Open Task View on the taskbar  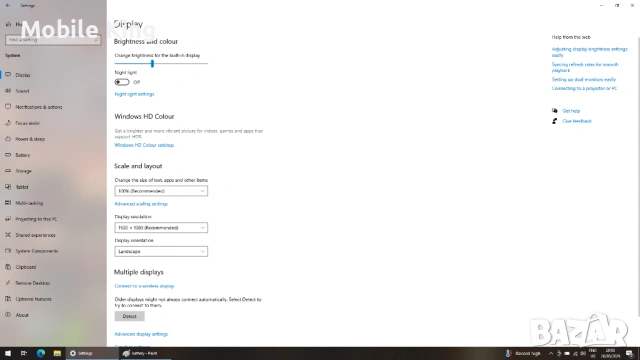(x=24, y=353)
